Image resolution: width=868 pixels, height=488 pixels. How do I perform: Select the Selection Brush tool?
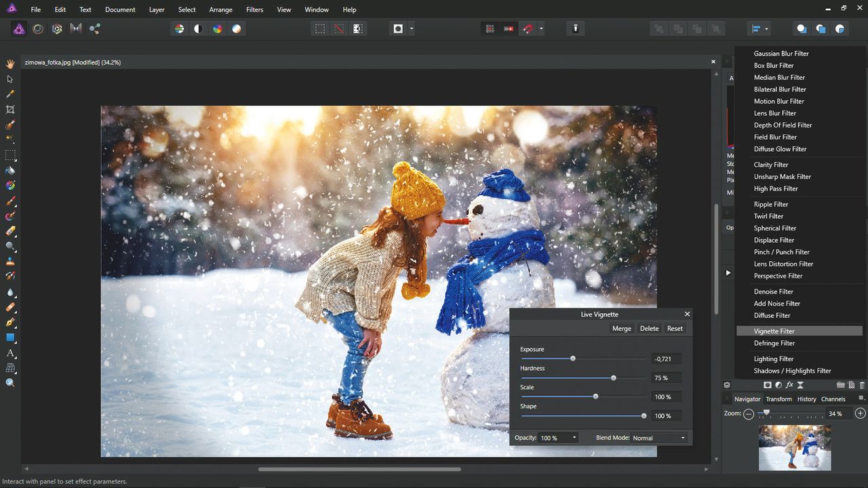(x=10, y=125)
